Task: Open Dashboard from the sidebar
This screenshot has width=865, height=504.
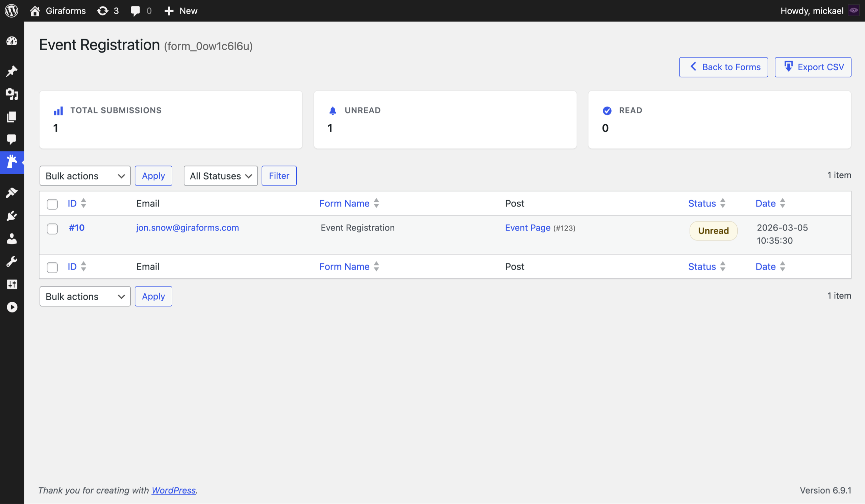Action: (12, 41)
